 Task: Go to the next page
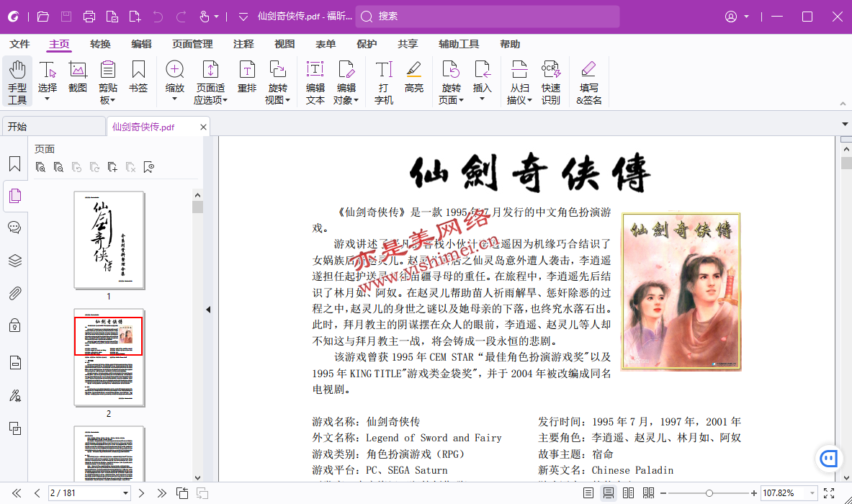pyautogui.click(x=141, y=493)
